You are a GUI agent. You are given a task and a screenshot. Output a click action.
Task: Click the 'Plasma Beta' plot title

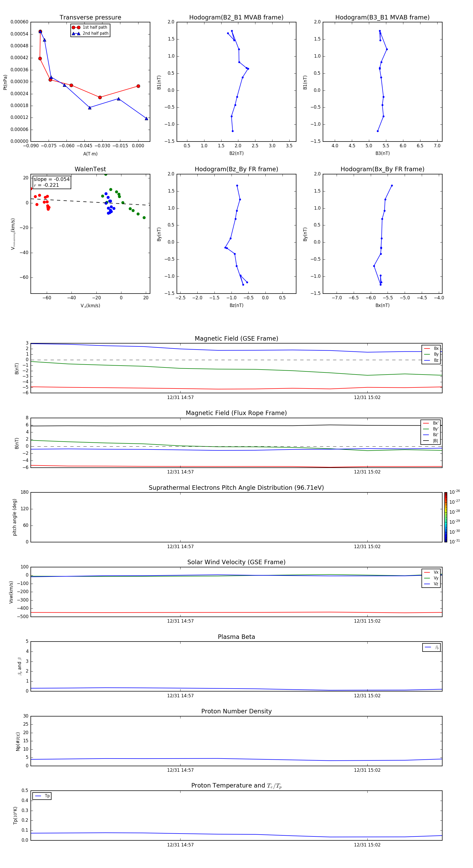pyautogui.click(x=236, y=637)
